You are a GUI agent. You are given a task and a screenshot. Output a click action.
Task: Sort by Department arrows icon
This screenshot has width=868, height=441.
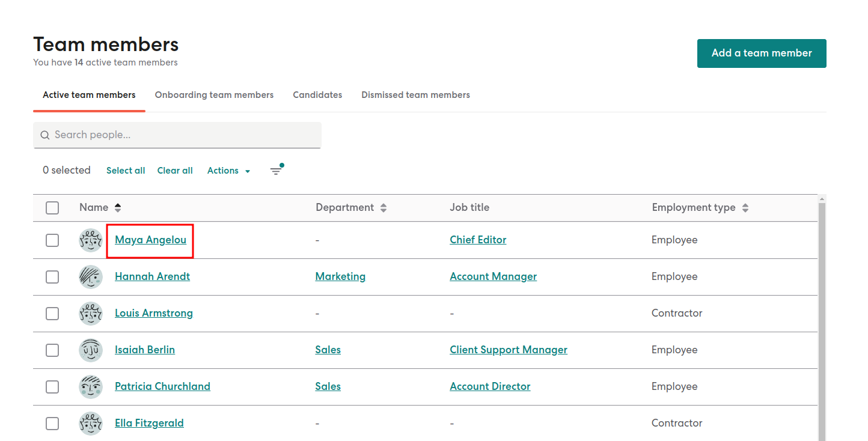click(384, 208)
